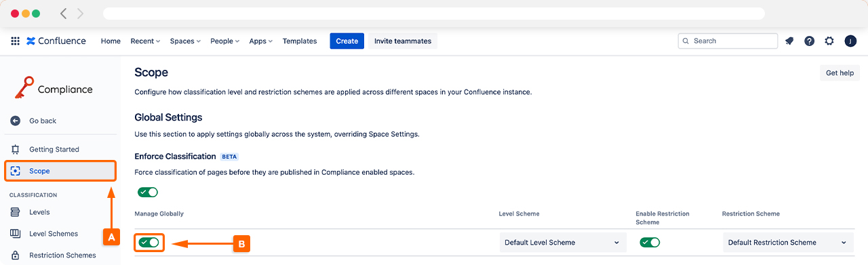Open the help question mark icon
Image resolution: width=868 pixels, height=265 pixels.
pos(809,41)
